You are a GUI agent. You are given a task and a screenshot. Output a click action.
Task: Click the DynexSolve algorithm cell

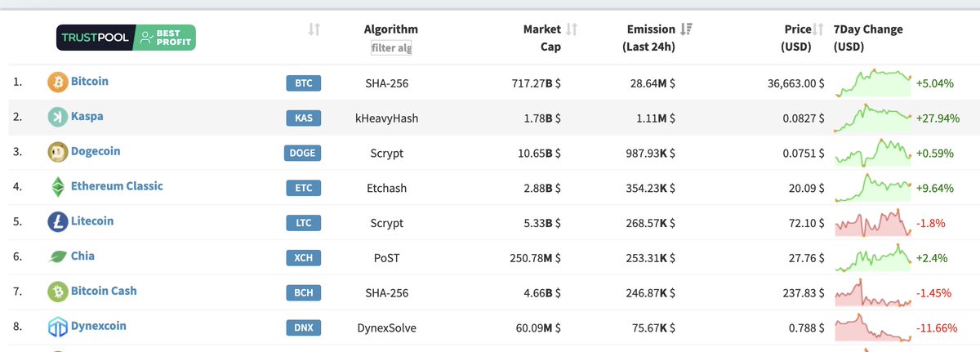pos(387,327)
